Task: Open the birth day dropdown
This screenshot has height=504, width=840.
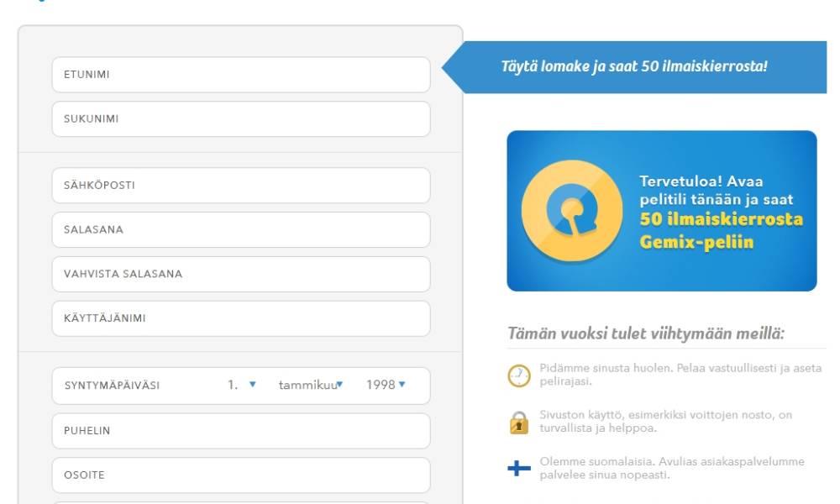Action: coord(241,386)
